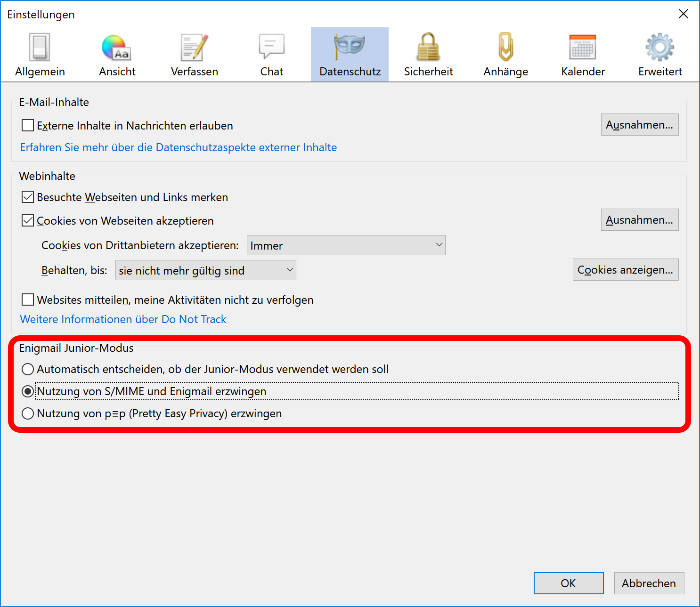Select the Kalender calendar icon
This screenshot has height=607, width=700.
(583, 47)
